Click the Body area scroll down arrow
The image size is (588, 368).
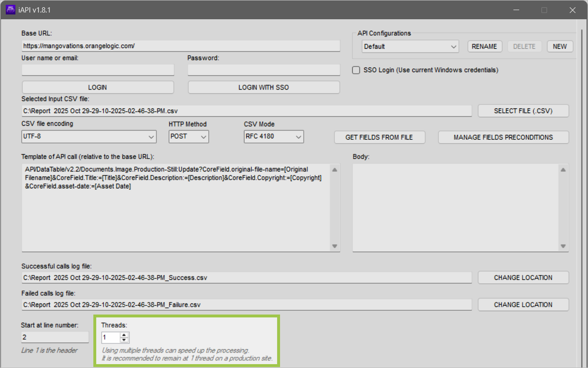(563, 246)
